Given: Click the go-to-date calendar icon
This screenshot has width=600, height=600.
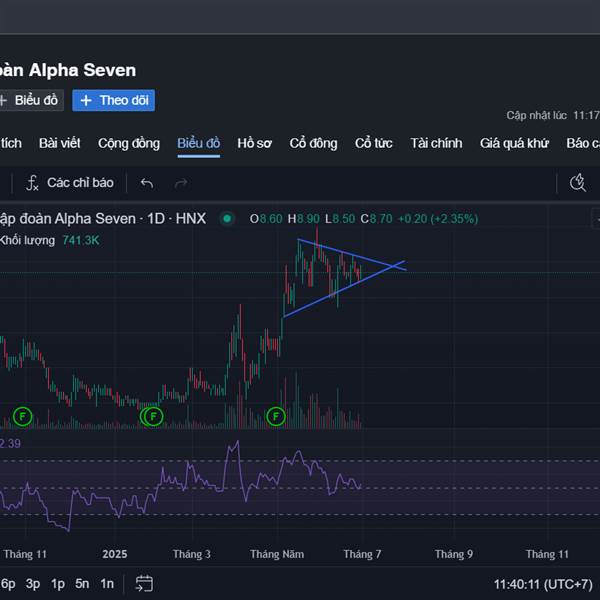Looking at the screenshot, I should (x=144, y=584).
